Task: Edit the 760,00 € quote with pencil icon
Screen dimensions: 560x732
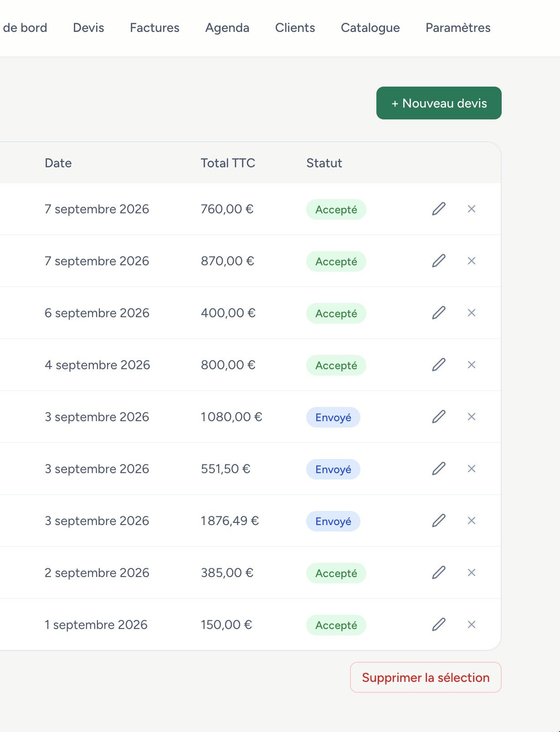Action: pos(439,209)
